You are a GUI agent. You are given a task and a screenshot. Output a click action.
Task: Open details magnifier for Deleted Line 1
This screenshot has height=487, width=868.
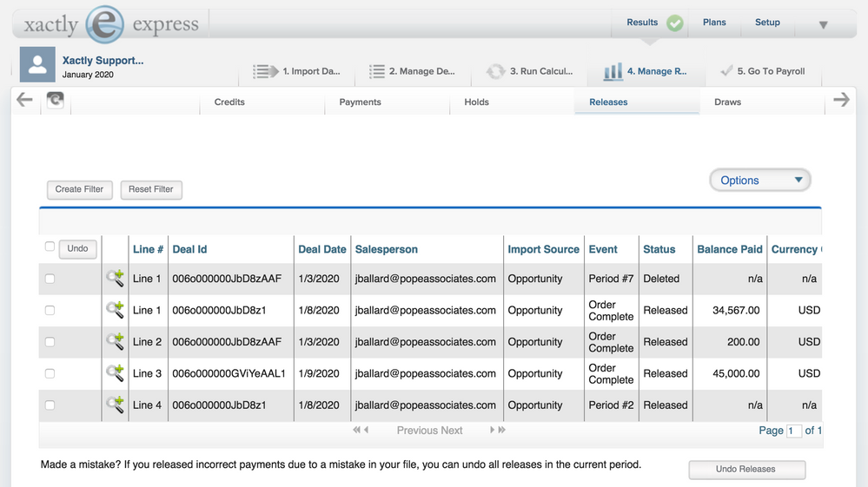(x=116, y=278)
